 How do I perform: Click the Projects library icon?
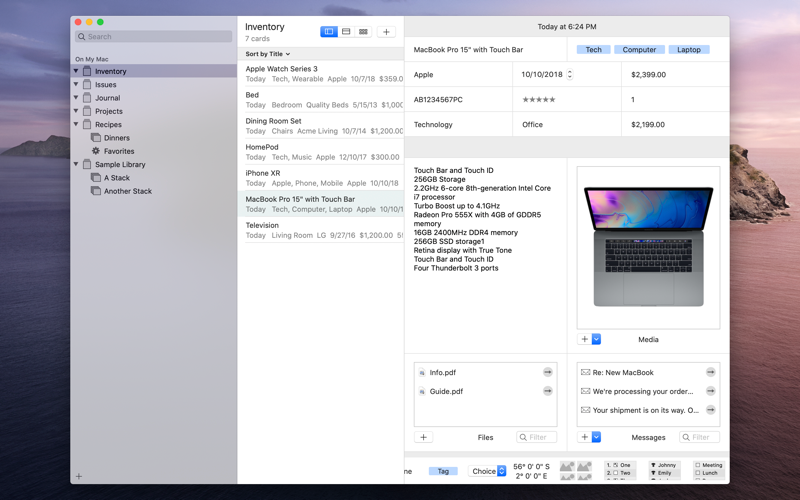[87, 111]
